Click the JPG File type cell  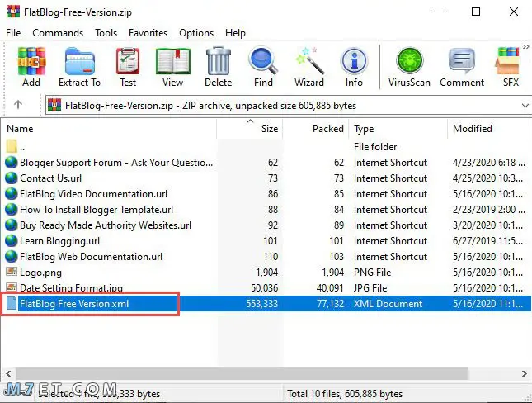pos(370,288)
